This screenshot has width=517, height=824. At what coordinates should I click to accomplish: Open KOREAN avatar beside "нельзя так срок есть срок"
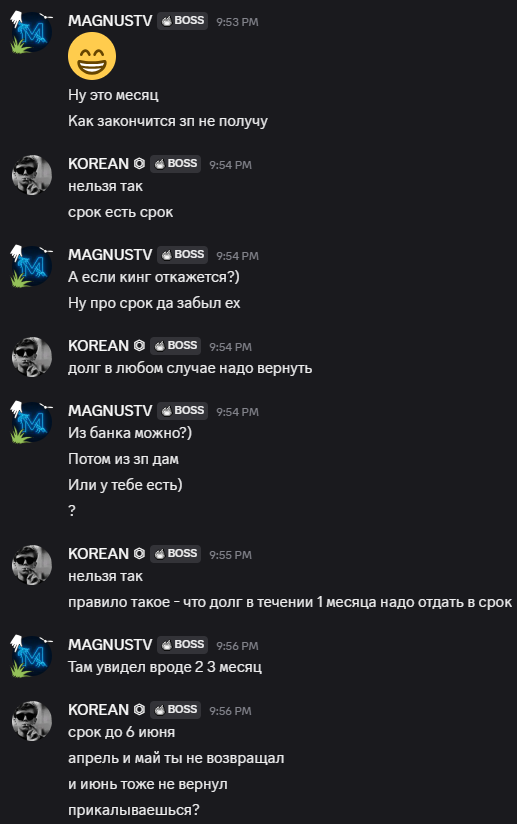pos(32,175)
